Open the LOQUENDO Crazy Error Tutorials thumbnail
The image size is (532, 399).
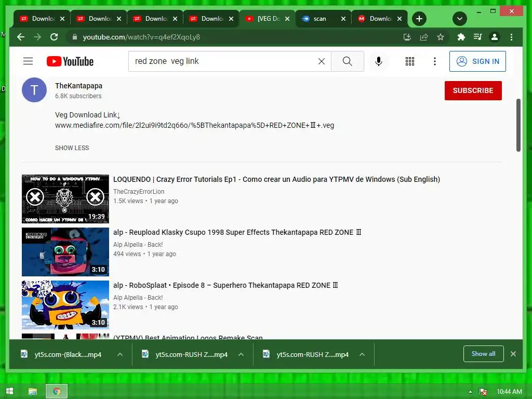click(x=65, y=199)
